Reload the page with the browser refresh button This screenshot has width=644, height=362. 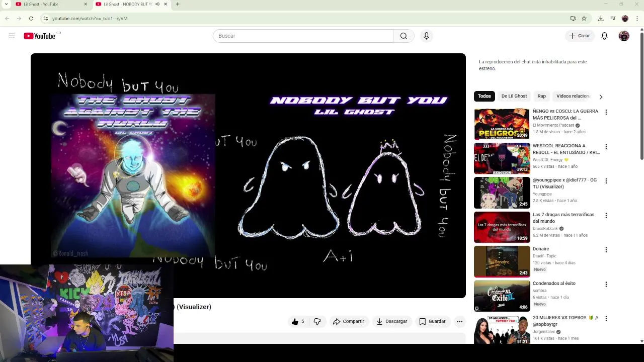[x=31, y=18]
